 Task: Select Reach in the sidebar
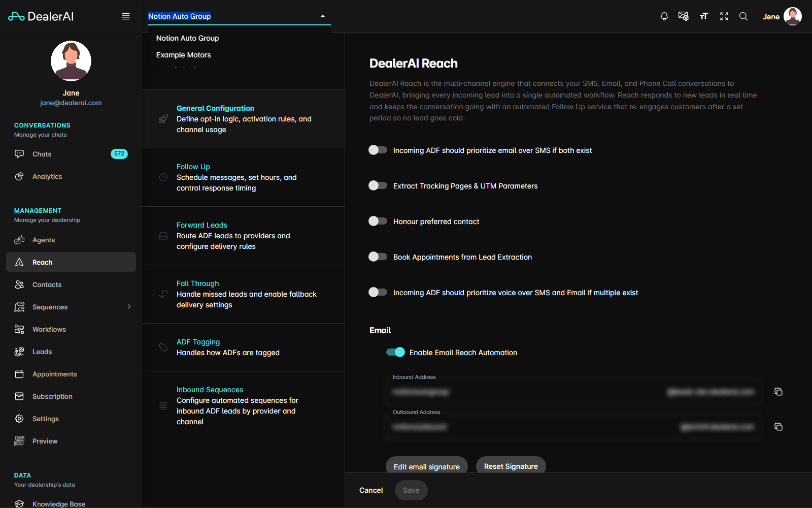click(71, 262)
